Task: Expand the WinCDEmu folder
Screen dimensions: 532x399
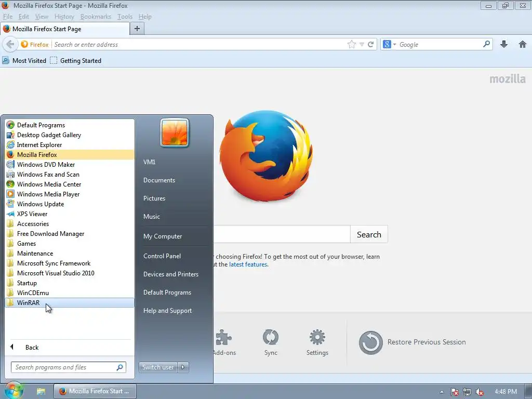Action: [x=70, y=293]
